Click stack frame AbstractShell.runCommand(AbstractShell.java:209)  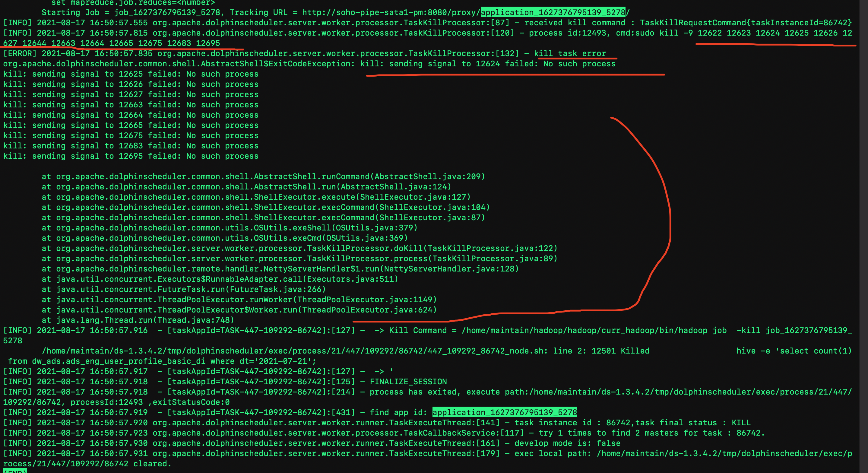(263, 177)
